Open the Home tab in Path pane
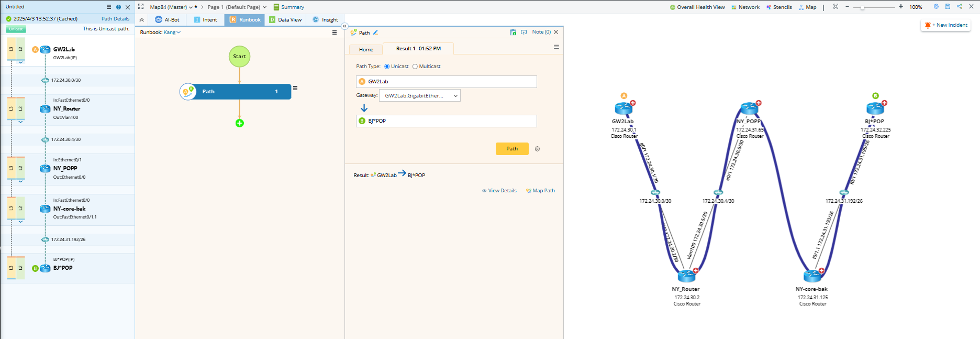Screen dimensions: 980x339 (x=366, y=49)
